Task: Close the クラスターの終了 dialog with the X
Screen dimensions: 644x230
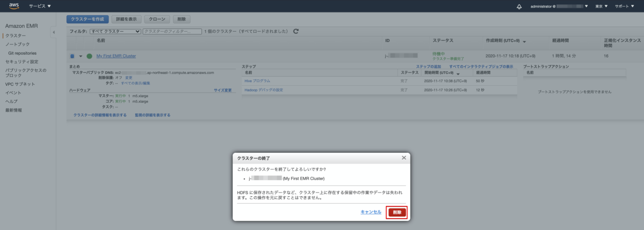Action: point(404,158)
